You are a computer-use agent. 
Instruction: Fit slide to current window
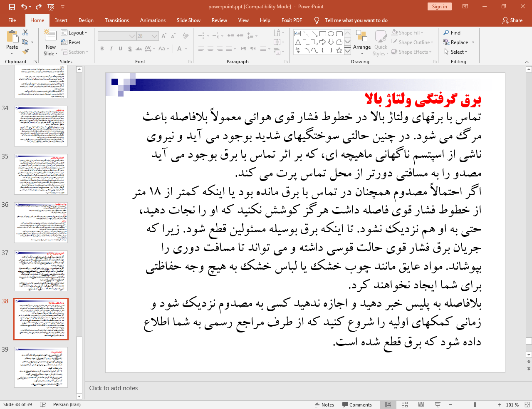pyautogui.click(x=527, y=404)
